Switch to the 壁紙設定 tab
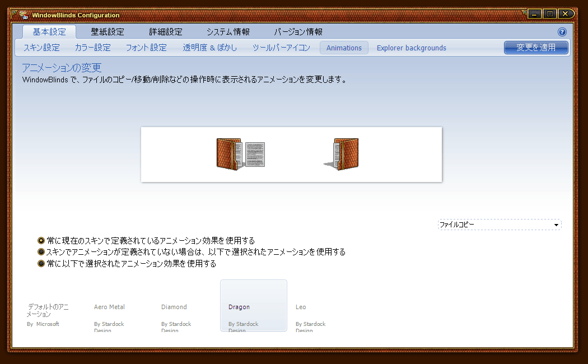Image resolution: width=588 pixels, height=364 pixels. (x=108, y=32)
